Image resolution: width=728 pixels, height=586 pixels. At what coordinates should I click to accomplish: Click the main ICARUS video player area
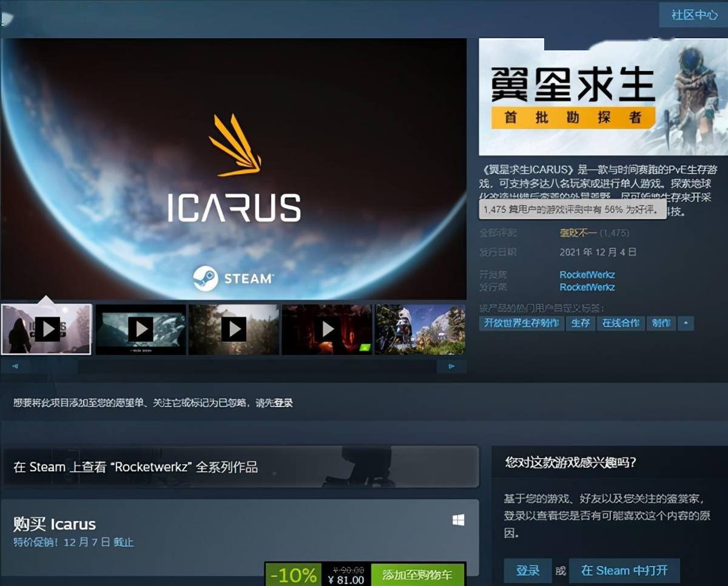click(x=234, y=169)
